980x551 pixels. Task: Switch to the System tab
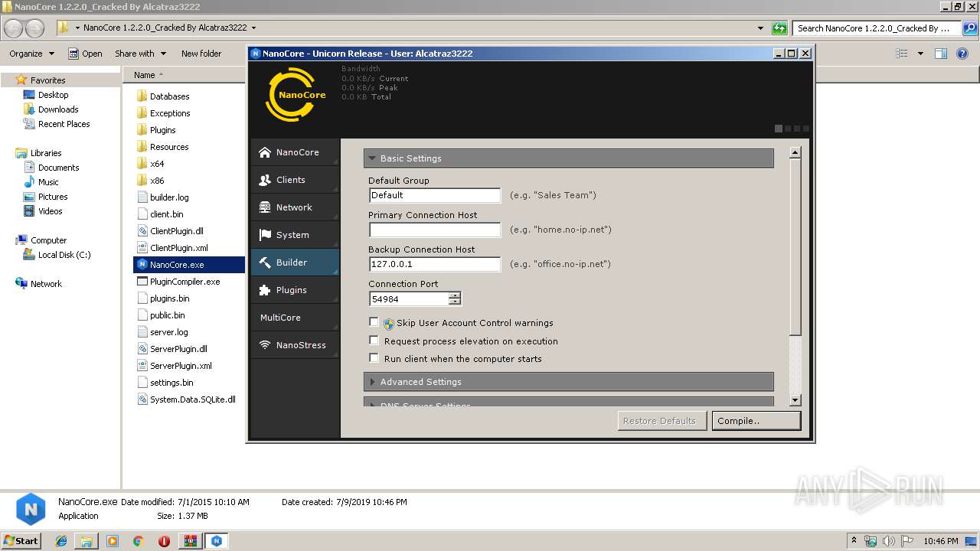(x=295, y=235)
